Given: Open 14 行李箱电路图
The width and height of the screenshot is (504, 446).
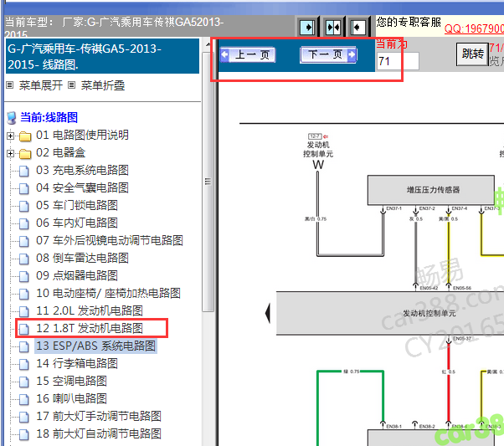Looking at the screenshot, I should tap(77, 363).
